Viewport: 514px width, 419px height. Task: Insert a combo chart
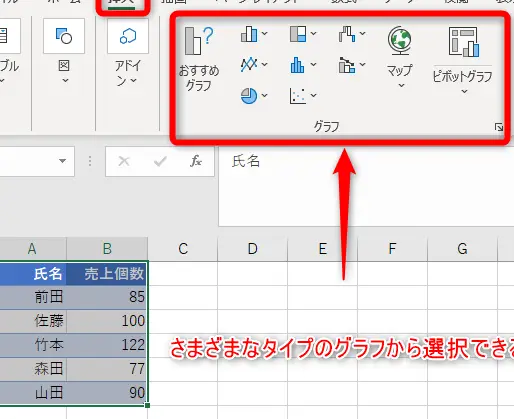coord(352,65)
